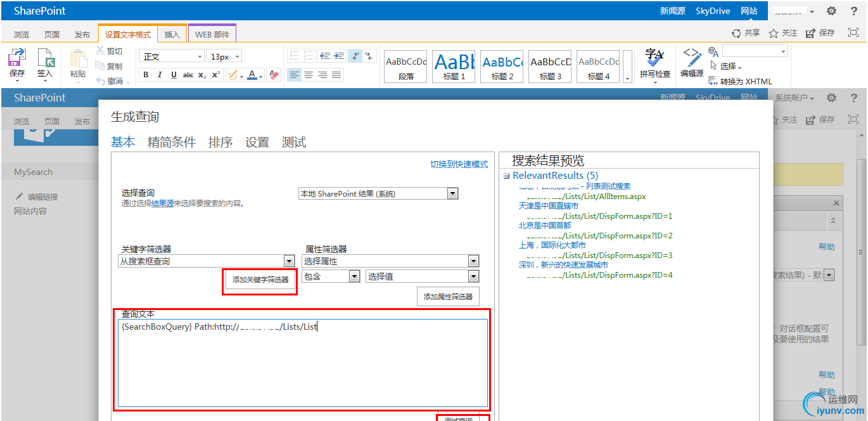
Task: Collapse the RelevantResults (5) group
Action: click(x=507, y=176)
